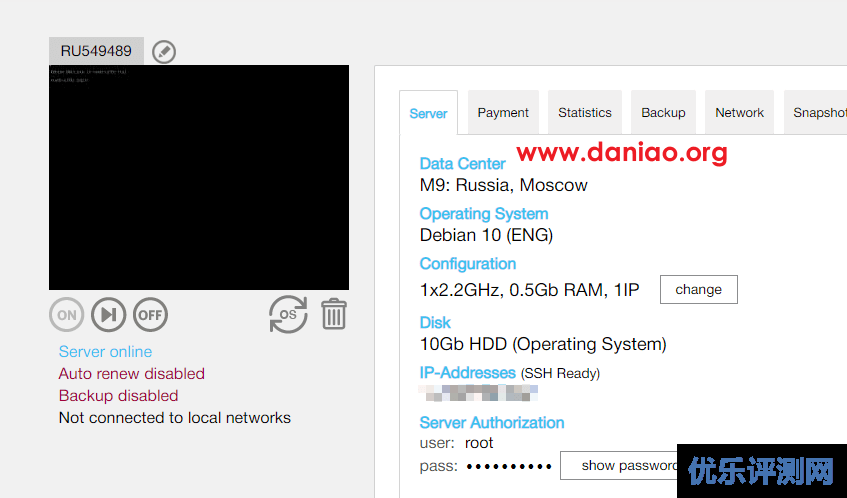Click the reinstall OS icon
Image resolution: width=847 pixels, height=498 pixels.
pyautogui.click(x=288, y=314)
